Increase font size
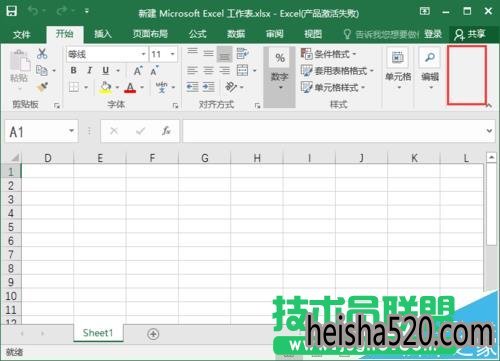This screenshot has width=500, height=361. click(x=138, y=71)
